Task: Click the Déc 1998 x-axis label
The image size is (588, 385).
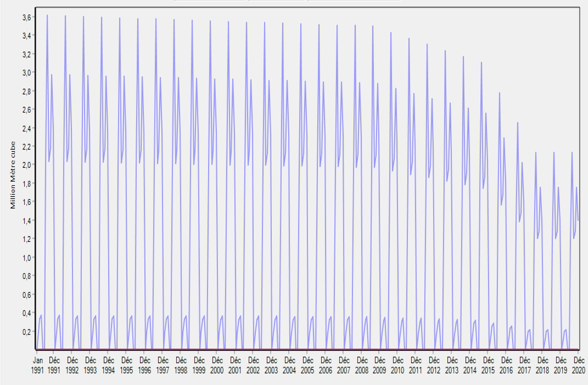Action: 181,365
